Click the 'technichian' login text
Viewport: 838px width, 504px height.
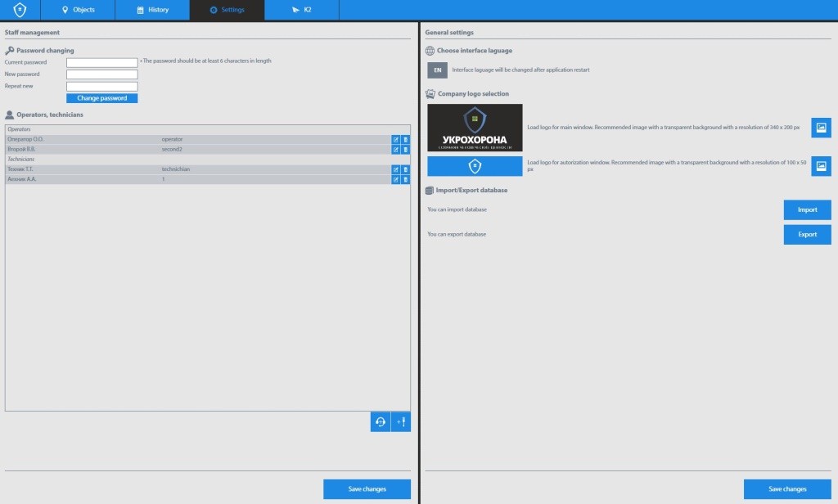[176, 169]
